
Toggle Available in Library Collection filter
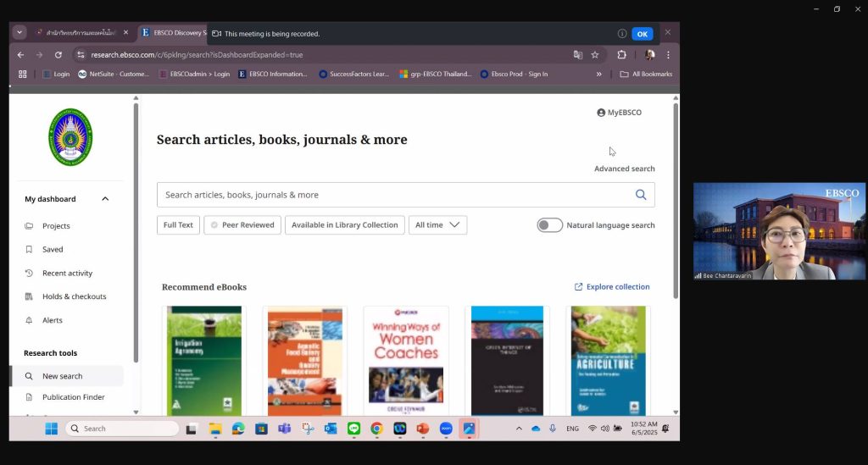point(345,225)
